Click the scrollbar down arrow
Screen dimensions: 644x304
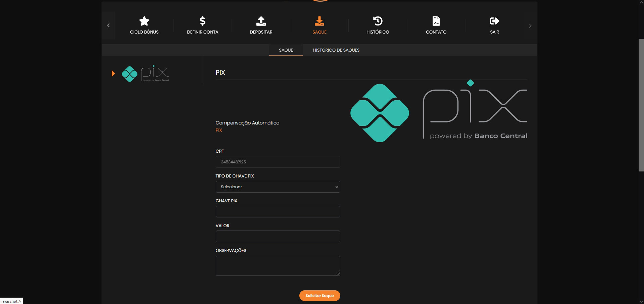pyautogui.click(x=641, y=301)
